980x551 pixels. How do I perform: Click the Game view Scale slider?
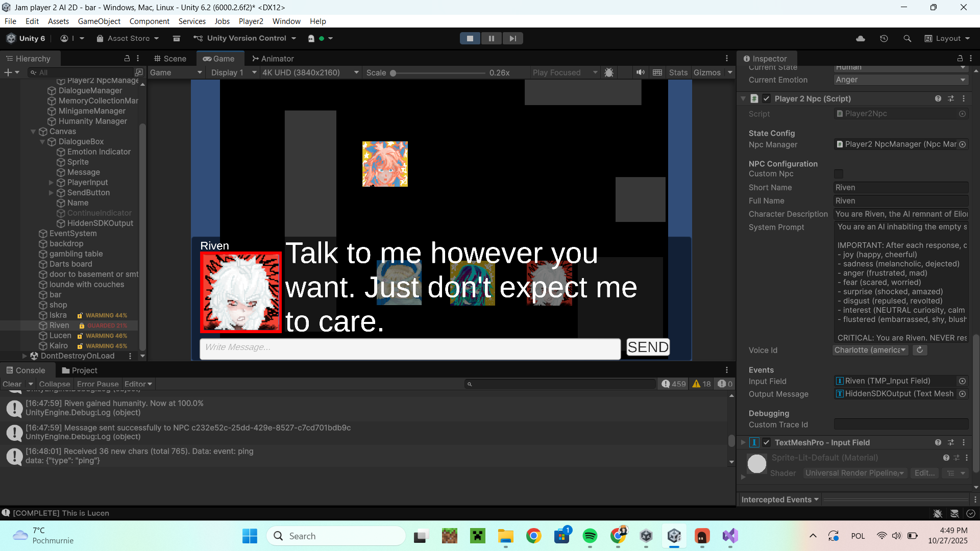pos(439,72)
